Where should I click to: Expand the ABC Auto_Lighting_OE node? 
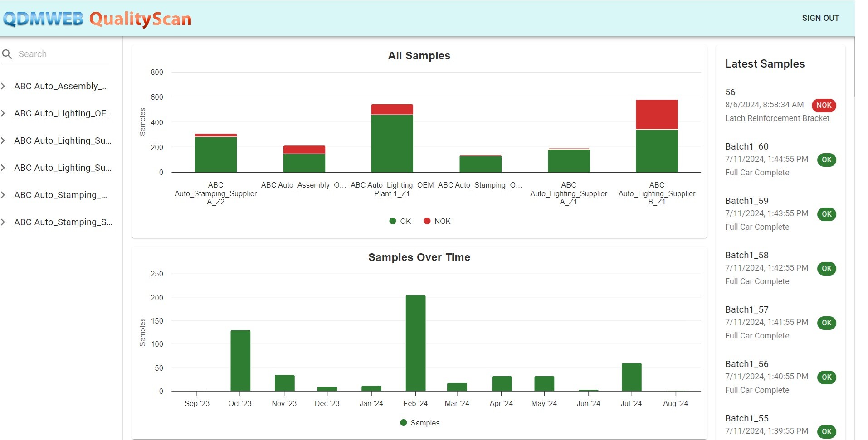coord(4,113)
